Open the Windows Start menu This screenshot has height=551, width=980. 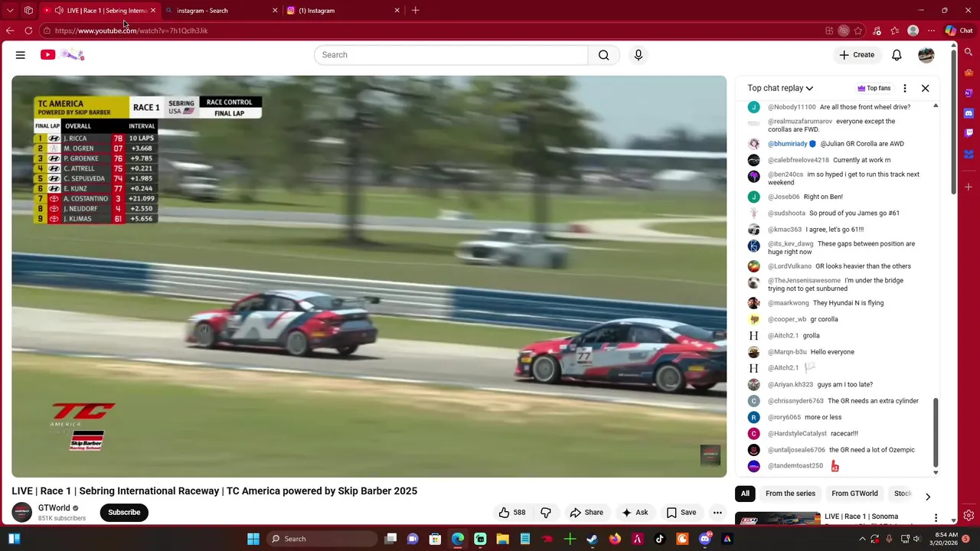(x=253, y=539)
